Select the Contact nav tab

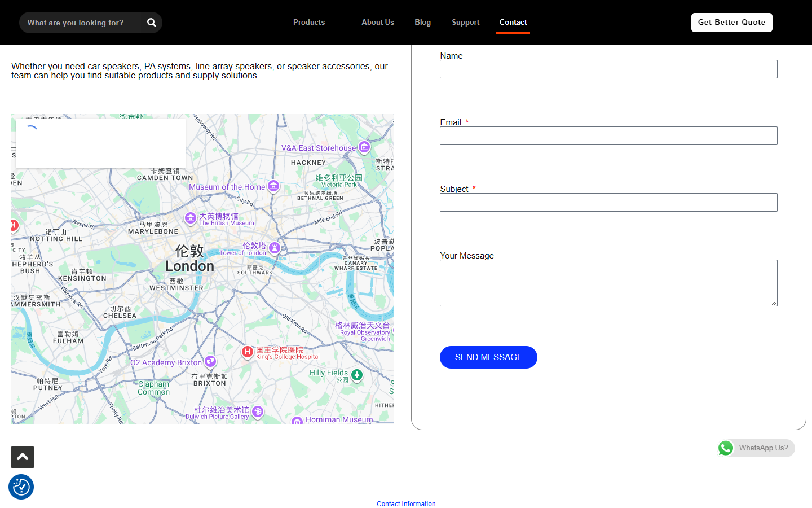(513, 23)
